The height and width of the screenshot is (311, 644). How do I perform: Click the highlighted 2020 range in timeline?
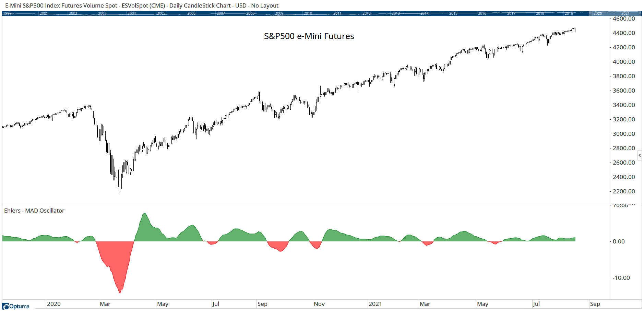point(598,13)
